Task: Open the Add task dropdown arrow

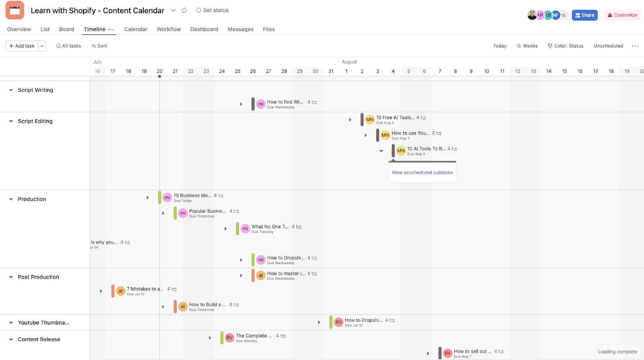Action: pos(42,46)
